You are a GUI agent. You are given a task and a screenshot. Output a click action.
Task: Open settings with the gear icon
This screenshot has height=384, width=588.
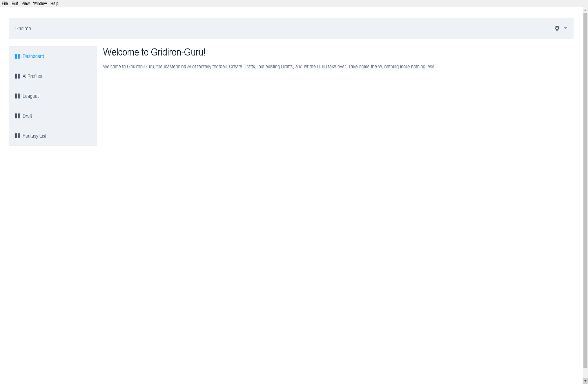(x=557, y=28)
